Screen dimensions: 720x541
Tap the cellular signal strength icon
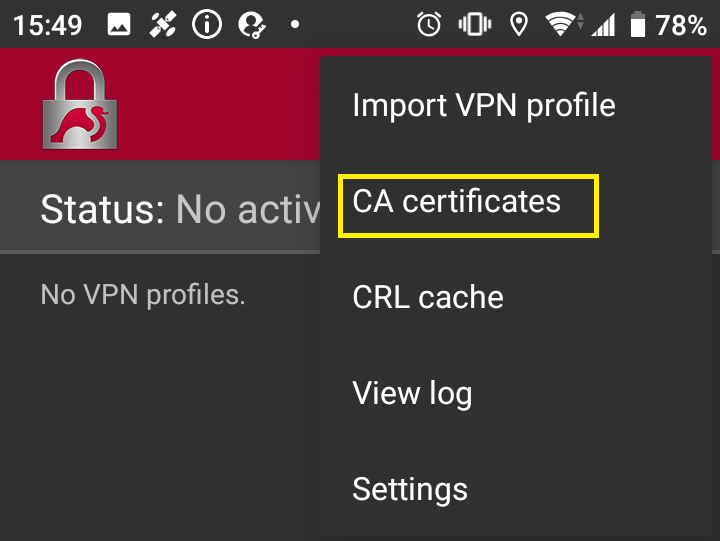[x=602, y=25]
